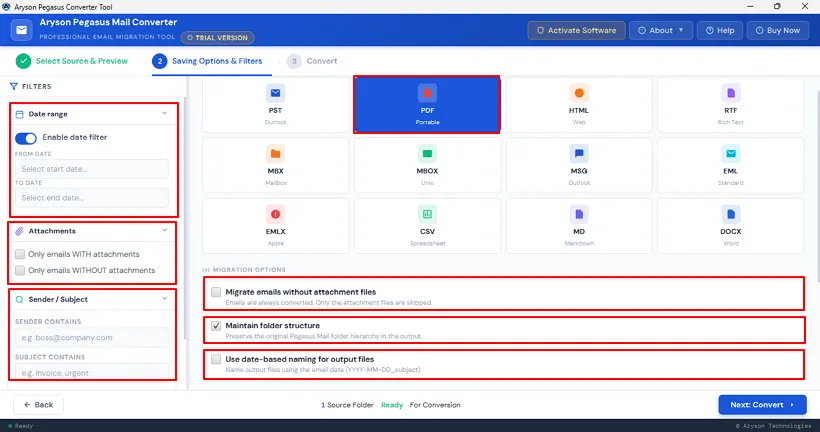
Task: Select the CSV Spreadsheet format icon
Action: [427, 214]
